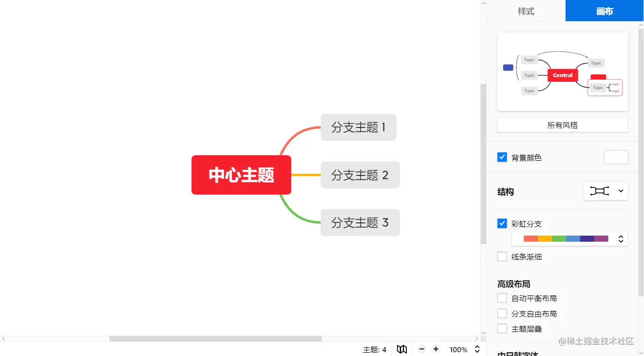This screenshot has height=356, width=644.
Task: Switch to the 样式 tab
Action: [x=526, y=11]
